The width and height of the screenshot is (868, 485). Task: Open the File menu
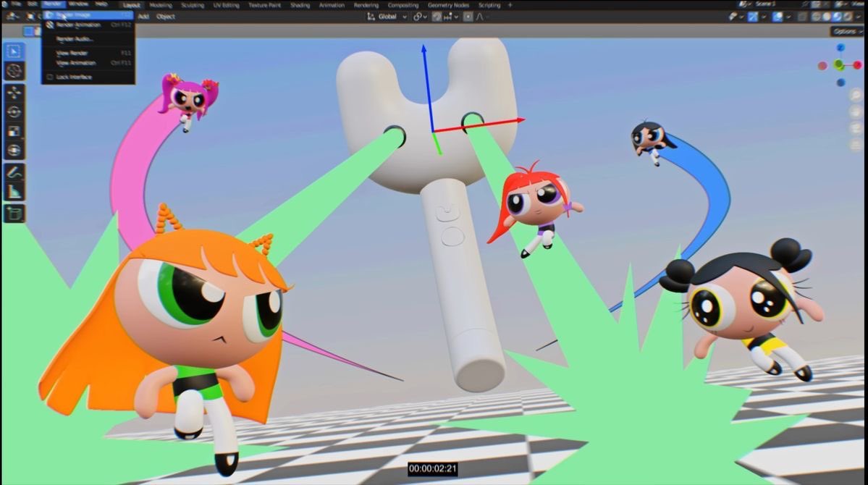coord(16,4)
